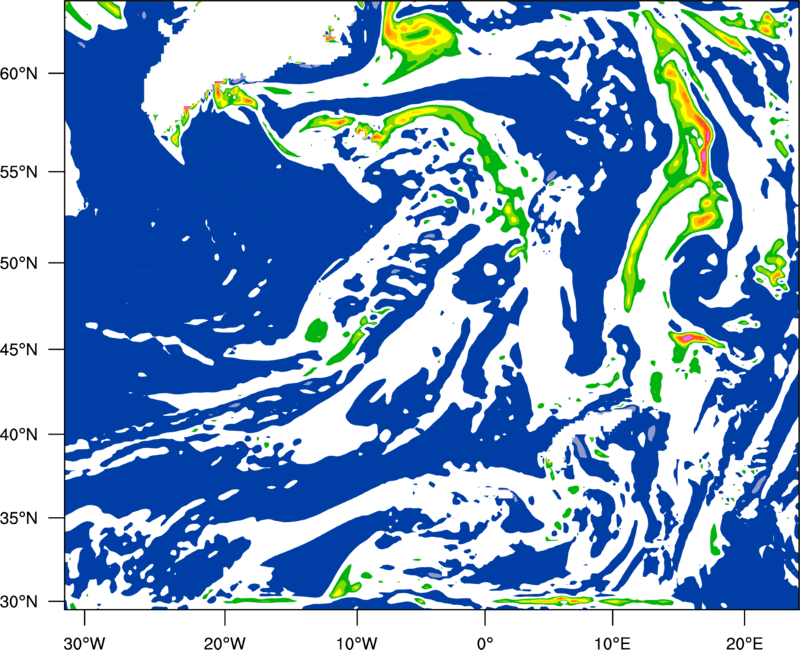
Task: Click the 45°N latitude label
Action: [x=19, y=349]
